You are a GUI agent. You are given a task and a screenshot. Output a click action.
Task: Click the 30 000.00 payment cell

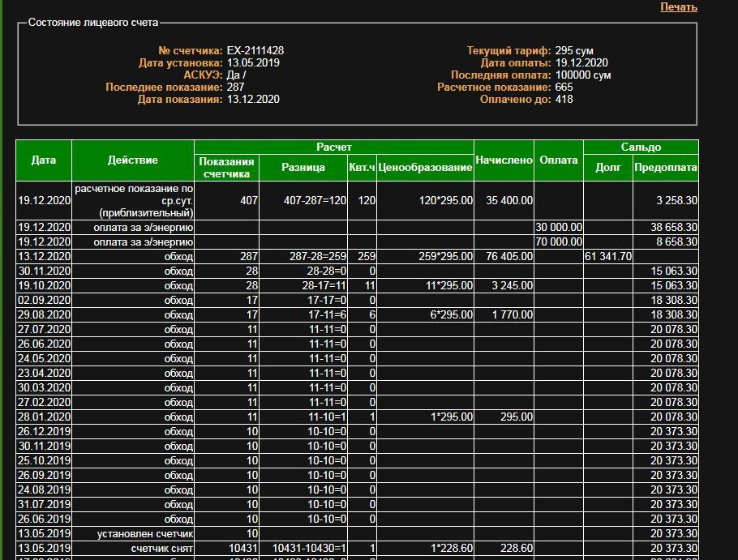click(x=558, y=228)
